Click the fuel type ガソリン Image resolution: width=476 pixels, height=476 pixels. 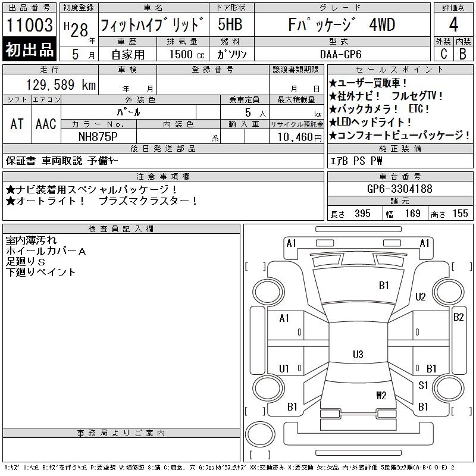coord(231,54)
